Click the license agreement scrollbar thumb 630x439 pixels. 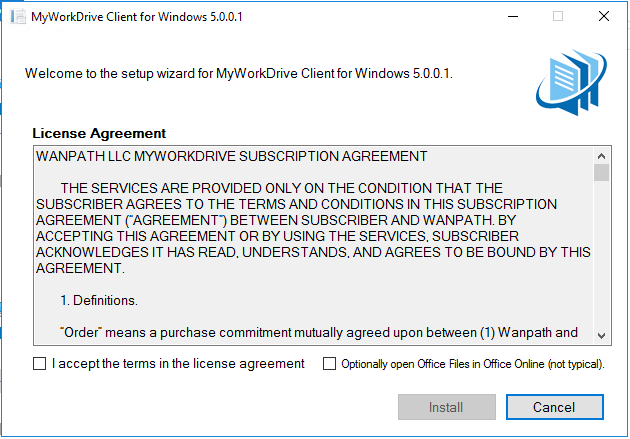601,173
